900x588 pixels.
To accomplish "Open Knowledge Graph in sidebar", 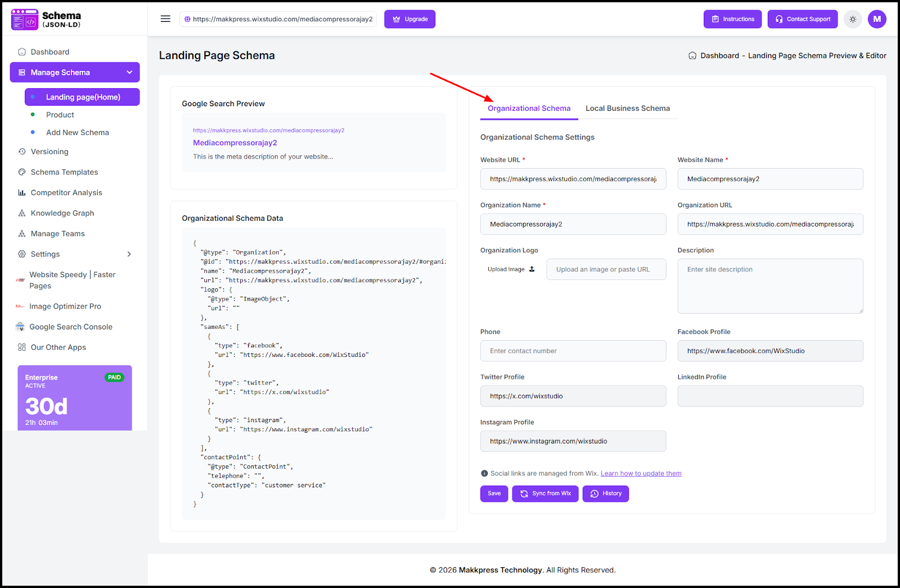I will [62, 213].
